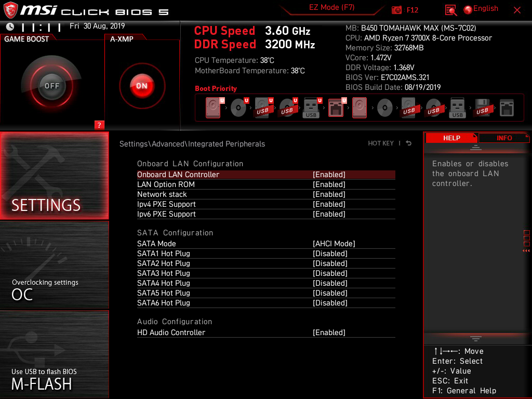Select the LAN Option ROM row label
The height and width of the screenshot is (399, 532).
pos(166,184)
